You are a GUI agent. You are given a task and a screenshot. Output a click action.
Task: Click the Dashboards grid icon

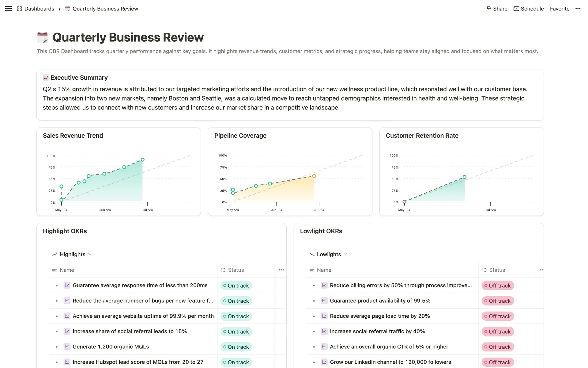tap(20, 9)
